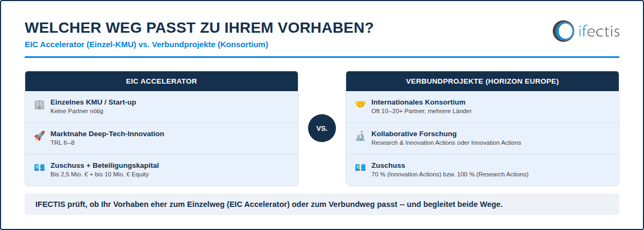
Task: Click the main title 'Welcher Weg passt'
Action: [x=199, y=28]
